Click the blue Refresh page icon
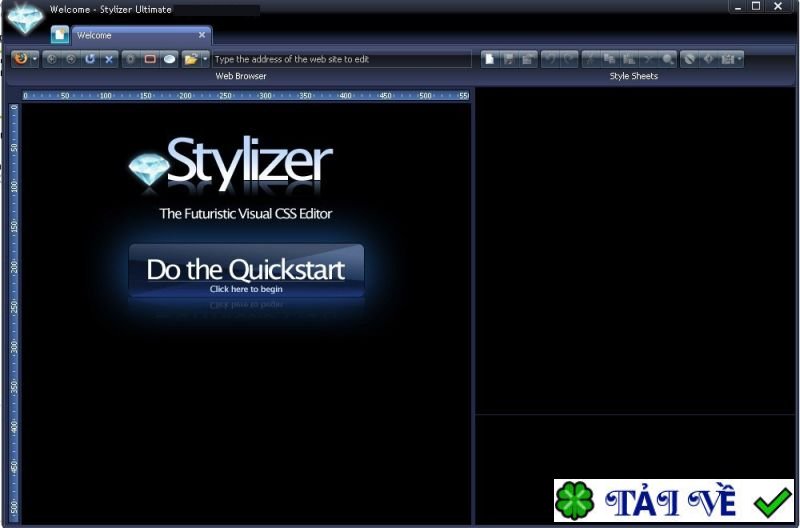Screen dimensions: 800x528 tap(90, 59)
